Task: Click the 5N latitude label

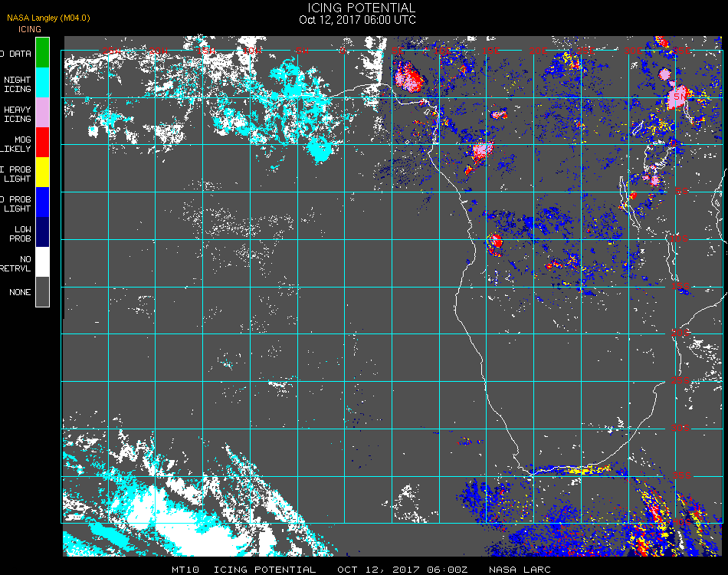Action: pos(680,97)
